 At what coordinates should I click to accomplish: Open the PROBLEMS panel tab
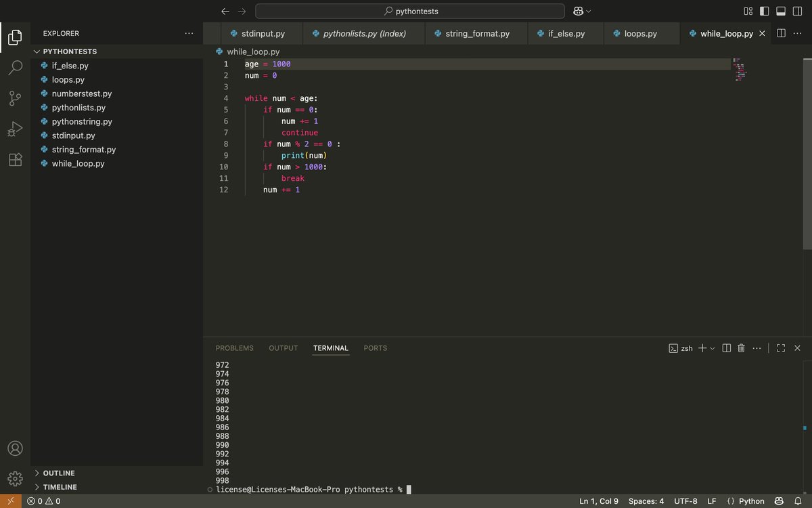[234, 348]
